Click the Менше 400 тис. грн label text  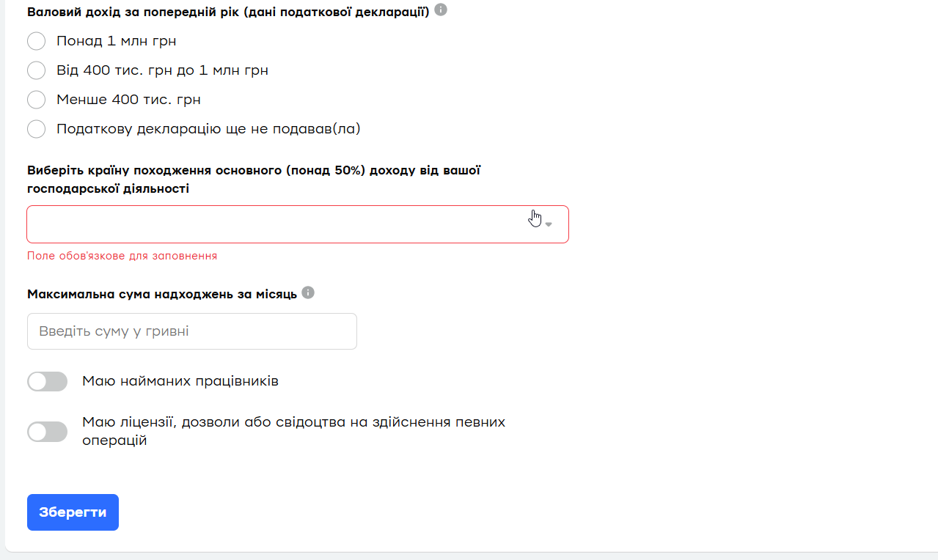point(128,100)
